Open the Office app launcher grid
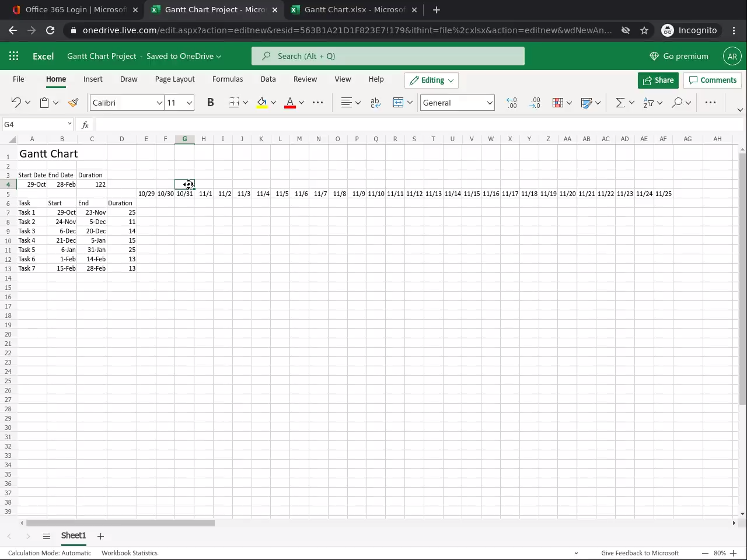The height and width of the screenshot is (560, 747). click(x=14, y=56)
